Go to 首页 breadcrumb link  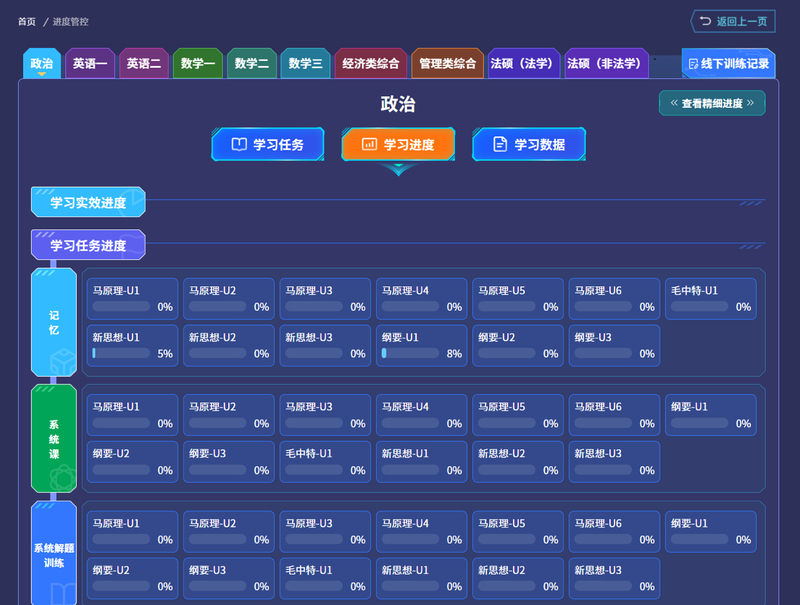point(27,21)
